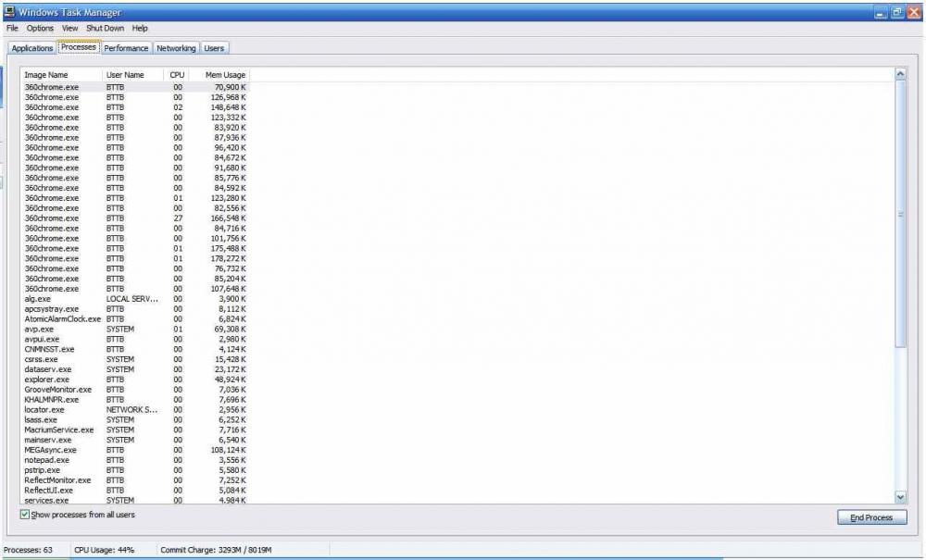Click NETWORK S... user name cell
Viewport: 926px width, 560px height.
[132, 409]
